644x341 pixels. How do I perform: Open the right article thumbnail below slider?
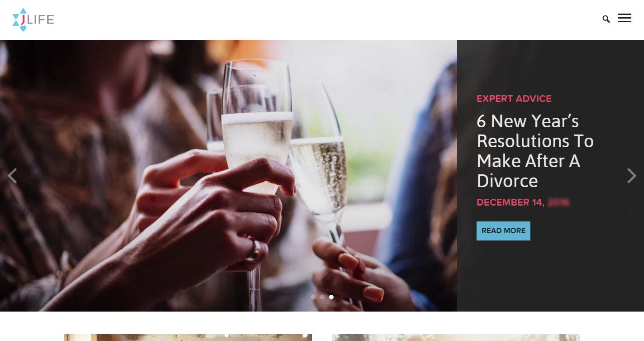point(456,337)
